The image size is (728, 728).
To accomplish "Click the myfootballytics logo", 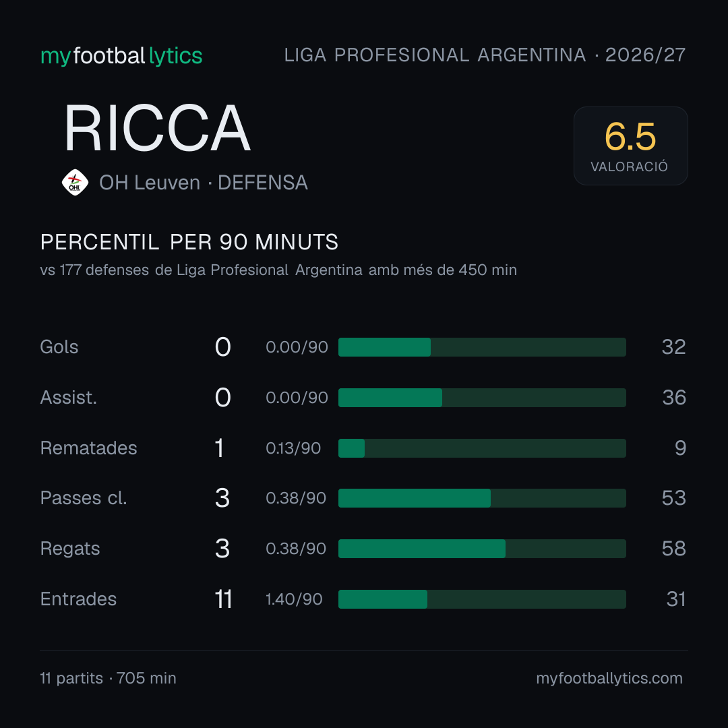I will [x=121, y=56].
